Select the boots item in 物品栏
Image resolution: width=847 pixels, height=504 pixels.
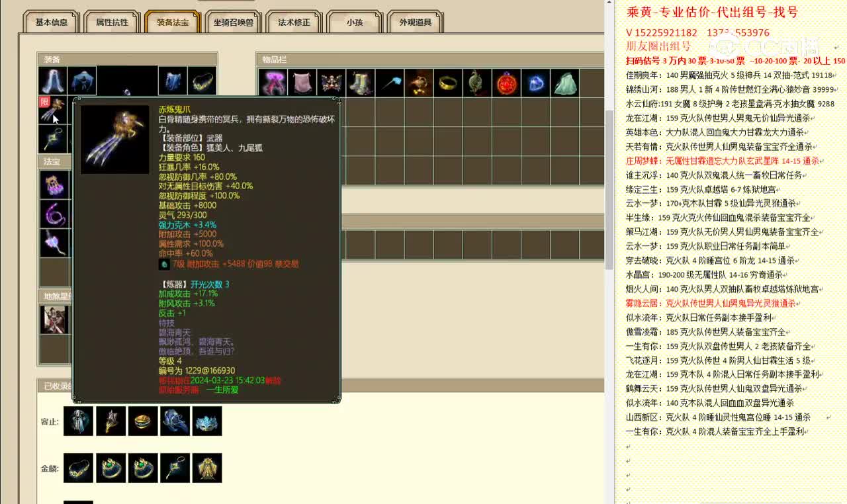coord(360,83)
